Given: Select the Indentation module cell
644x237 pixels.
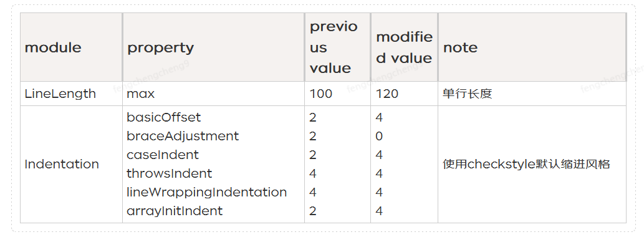Looking at the screenshot, I should pyautogui.click(x=72, y=164).
